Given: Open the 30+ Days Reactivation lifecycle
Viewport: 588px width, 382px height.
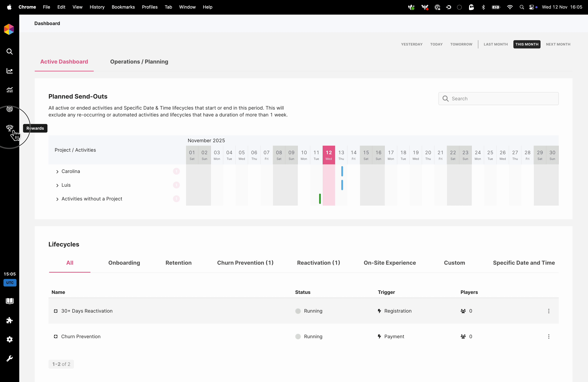Looking at the screenshot, I should [87, 311].
